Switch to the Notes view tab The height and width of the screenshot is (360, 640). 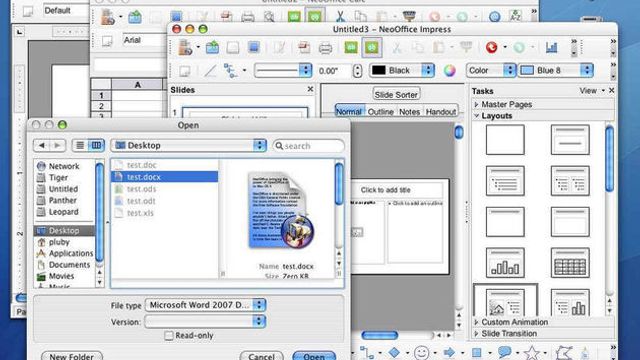coord(409,111)
